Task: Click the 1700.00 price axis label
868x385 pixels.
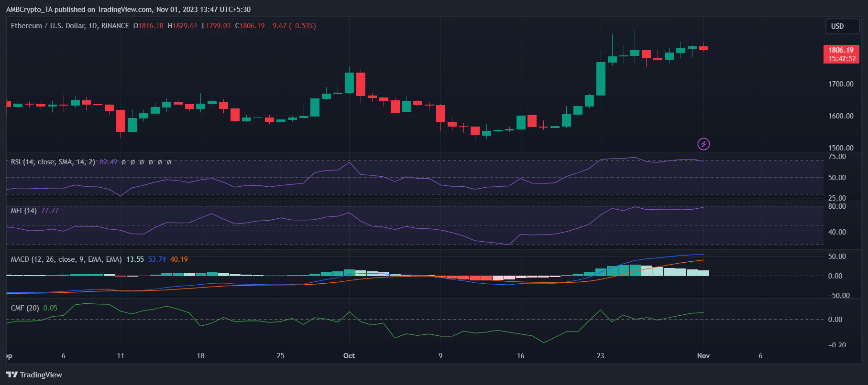Action: pos(841,84)
